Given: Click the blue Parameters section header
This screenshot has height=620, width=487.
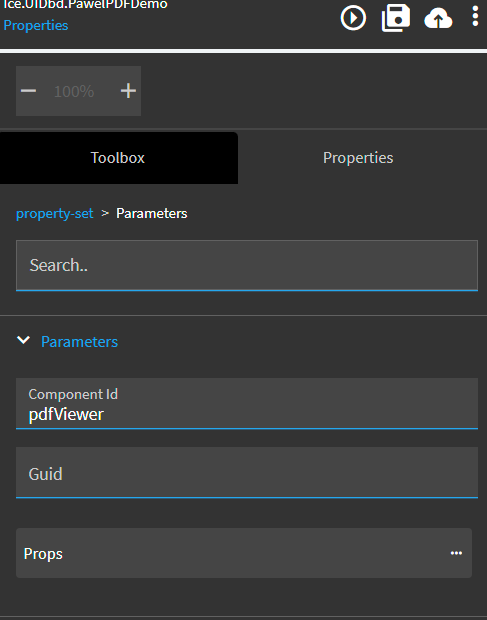Looking at the screenshot, I should (79, 342).
